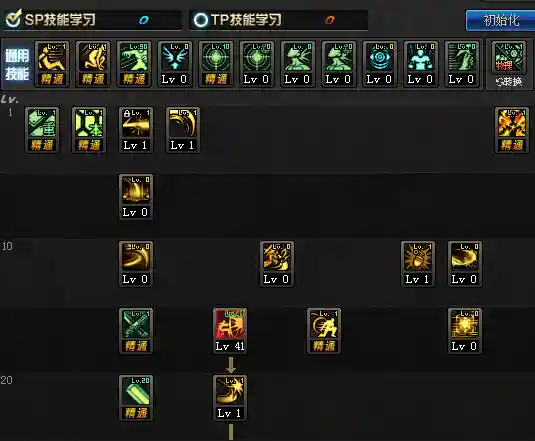The height and width of the screenshot is (441, 535).
Task: Click the blue eye general skill icon
Action: [379, 64]
